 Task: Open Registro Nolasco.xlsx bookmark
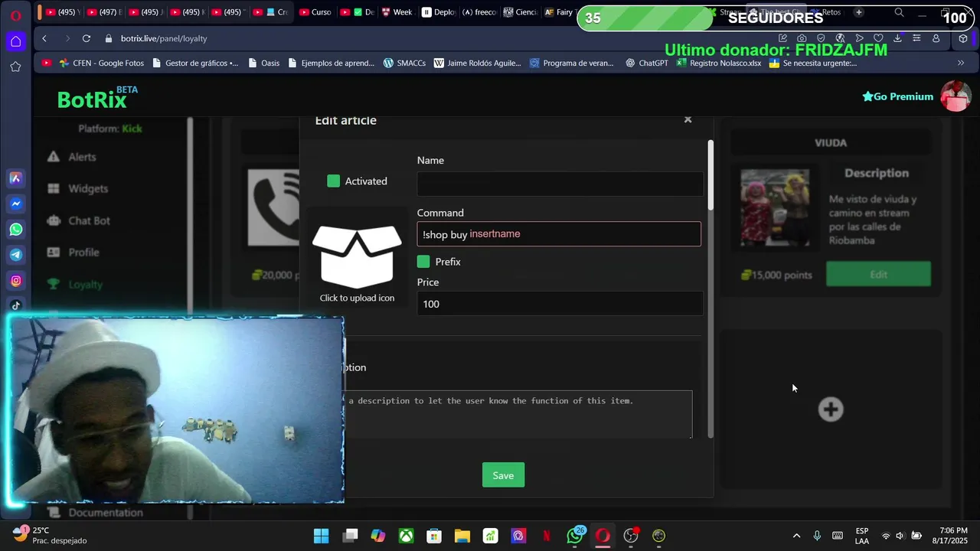(x=718, y=63)
